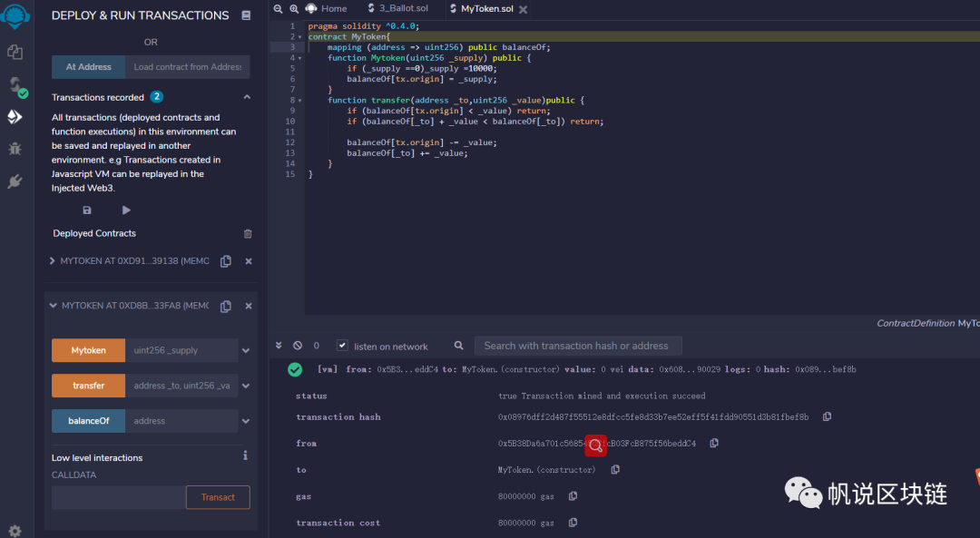Fold Mytoken function at line 4
Viewport: 980px width, 538px height.
pyautogui.click(x=300, y=58)
